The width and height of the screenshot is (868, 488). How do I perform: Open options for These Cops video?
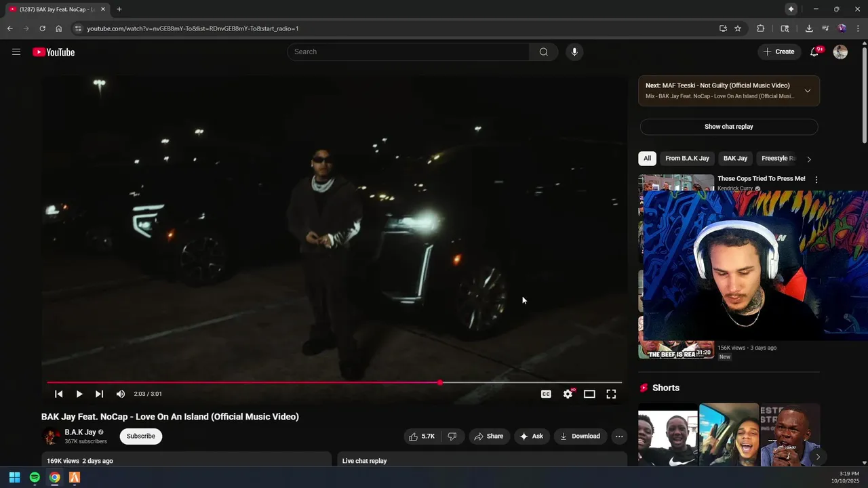[x=816, y=180]
